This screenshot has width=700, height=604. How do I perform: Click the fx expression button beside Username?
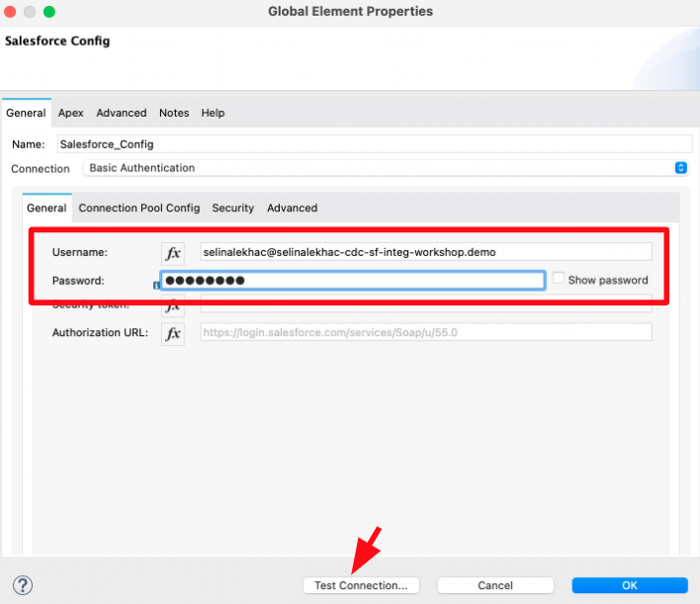pos(173,253)
